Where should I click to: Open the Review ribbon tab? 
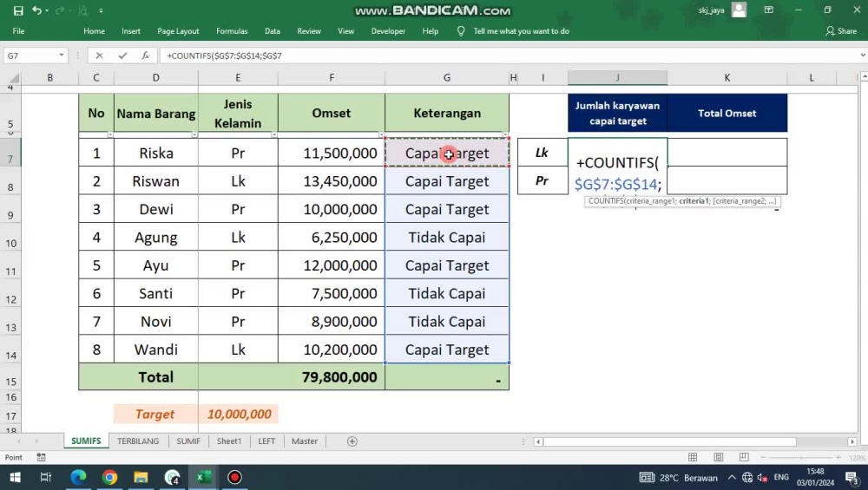(x=309, y=31)
